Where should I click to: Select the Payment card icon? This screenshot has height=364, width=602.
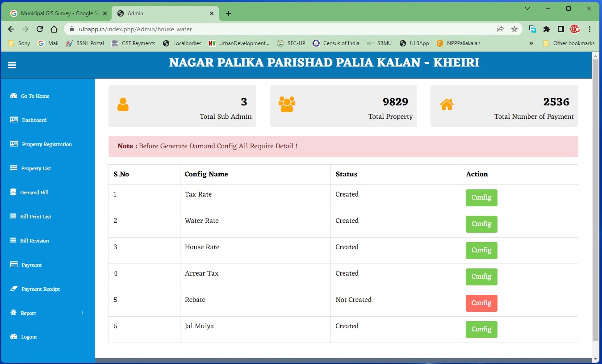click(x=13, y=264)
